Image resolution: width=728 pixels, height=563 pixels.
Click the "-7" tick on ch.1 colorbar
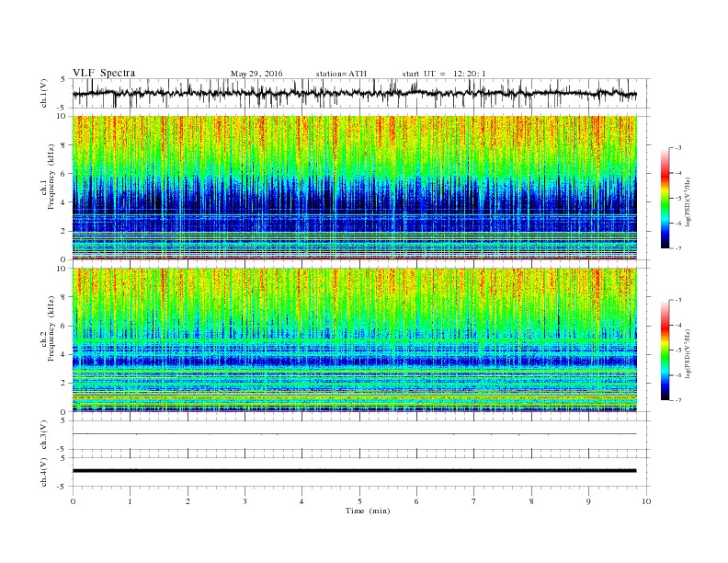pos(677,248)
